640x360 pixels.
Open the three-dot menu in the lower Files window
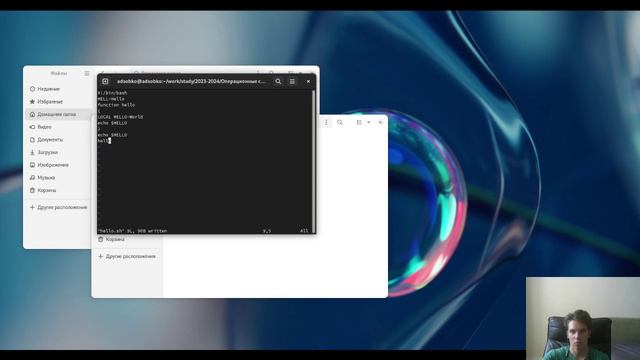tap(326, 122)
